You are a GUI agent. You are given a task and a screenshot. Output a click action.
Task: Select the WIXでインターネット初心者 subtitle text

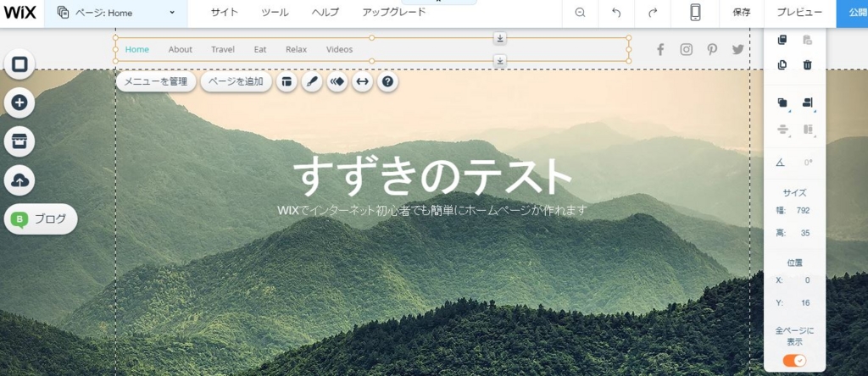pos(431,210)
